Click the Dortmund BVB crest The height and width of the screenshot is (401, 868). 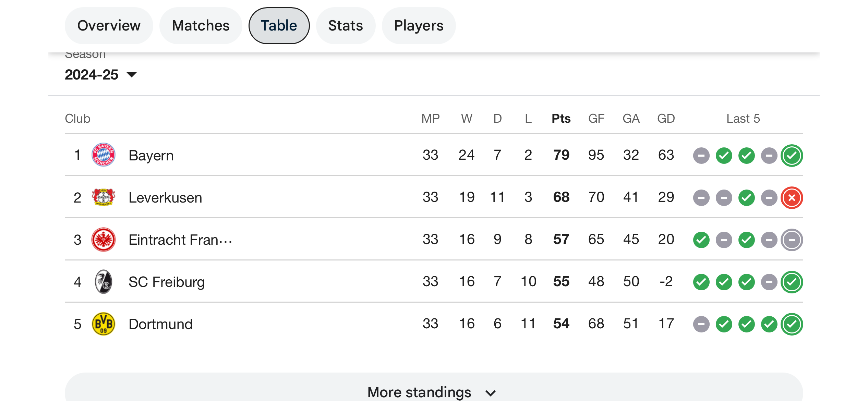[103, 324]
